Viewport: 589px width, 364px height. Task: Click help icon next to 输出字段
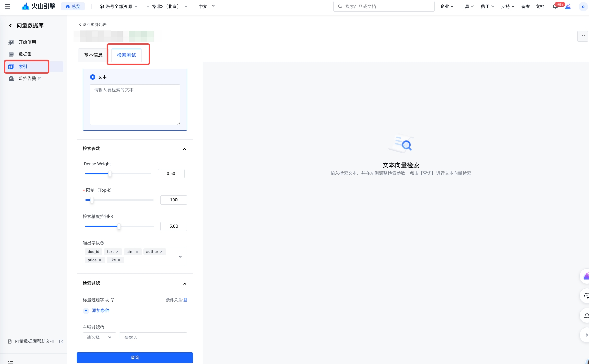click(x=102, y=243)
